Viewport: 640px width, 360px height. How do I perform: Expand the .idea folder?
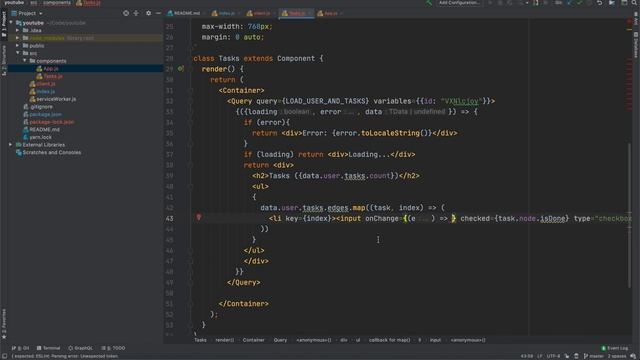point(18,30)
